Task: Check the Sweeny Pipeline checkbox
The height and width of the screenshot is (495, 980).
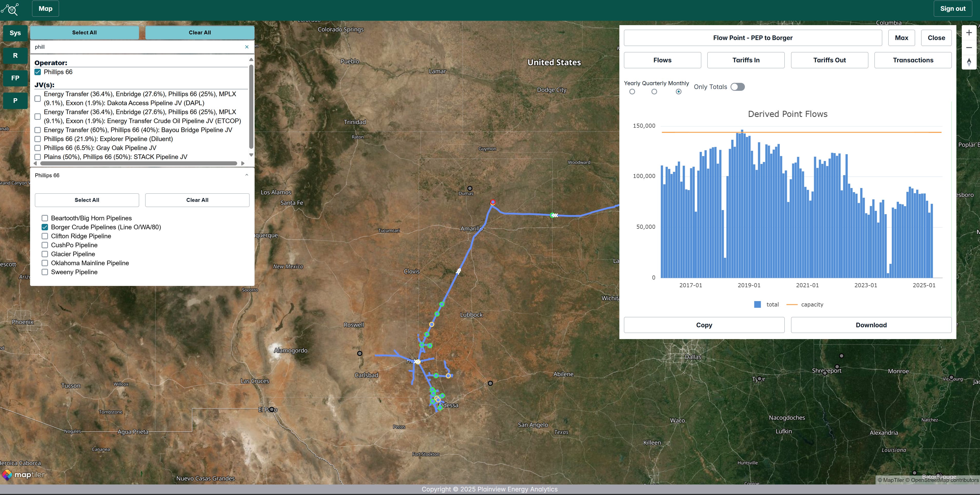Action: click(45, 272)
